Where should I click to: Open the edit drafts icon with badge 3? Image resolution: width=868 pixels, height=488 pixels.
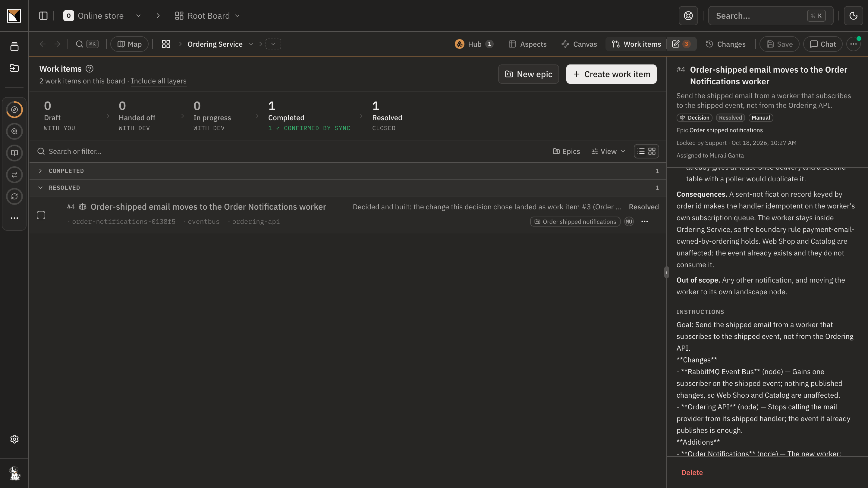pyautogui.click(x=681, y=44)
